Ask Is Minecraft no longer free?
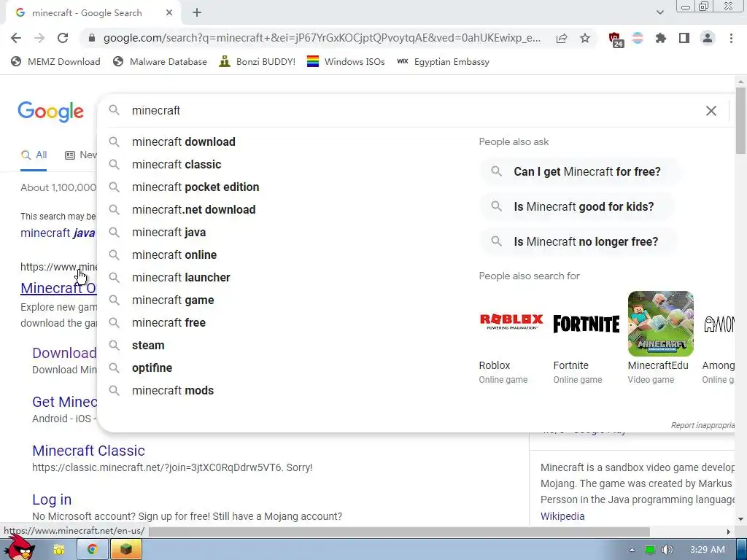747x560 pixels. coord(578,242)
